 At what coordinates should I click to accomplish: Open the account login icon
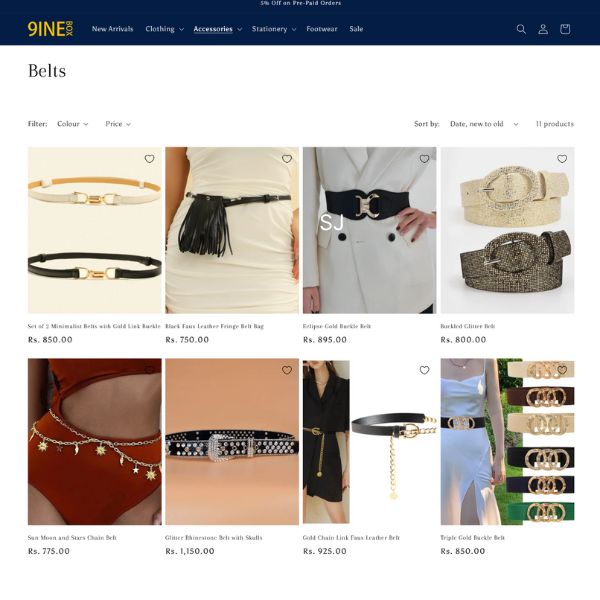tap(543, 29)
